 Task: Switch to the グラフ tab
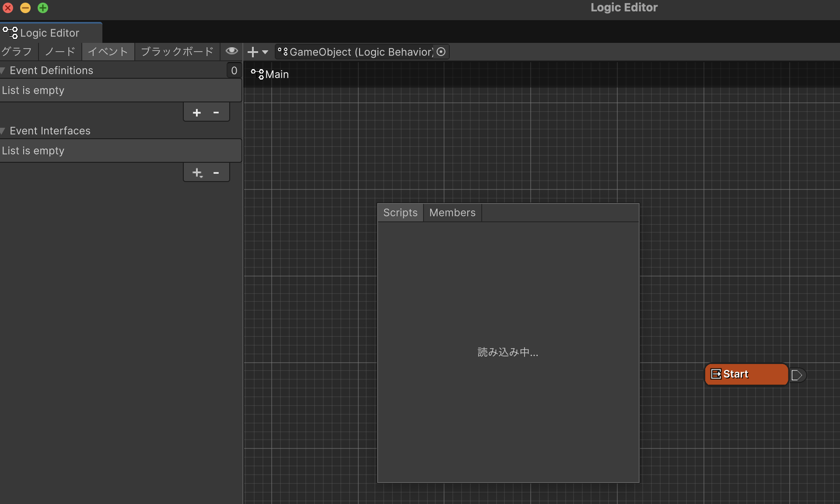[x=17, y=52]
